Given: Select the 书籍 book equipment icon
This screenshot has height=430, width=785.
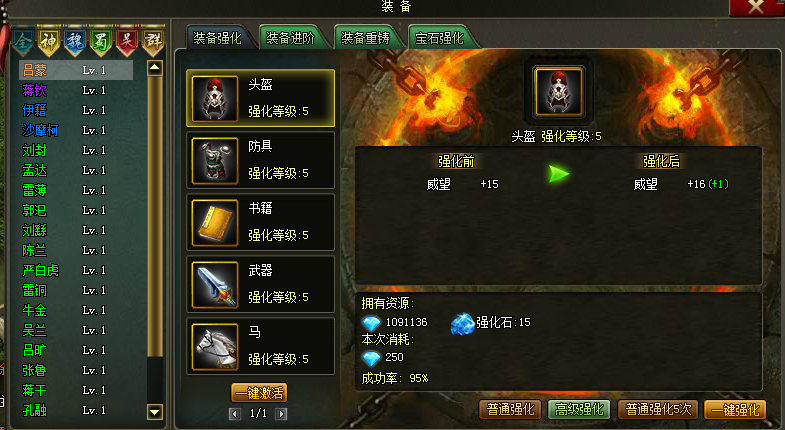Looking at the screenshot, I should point(215,223).
